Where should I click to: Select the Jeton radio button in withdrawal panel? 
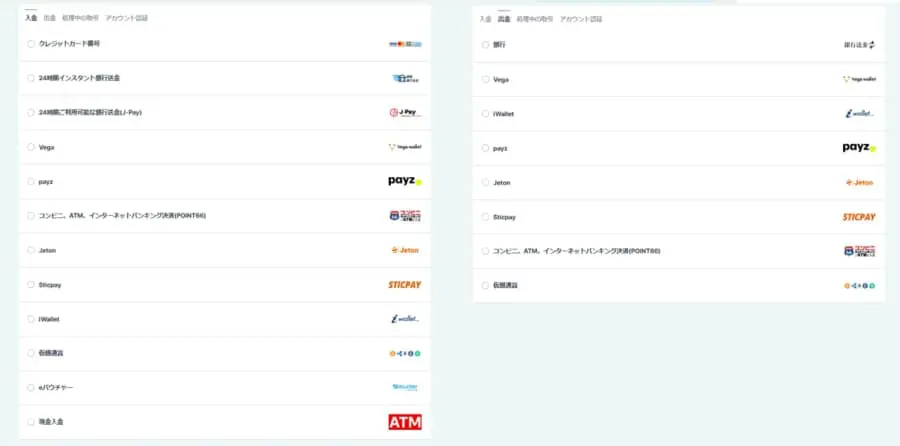tap(486, 183)
